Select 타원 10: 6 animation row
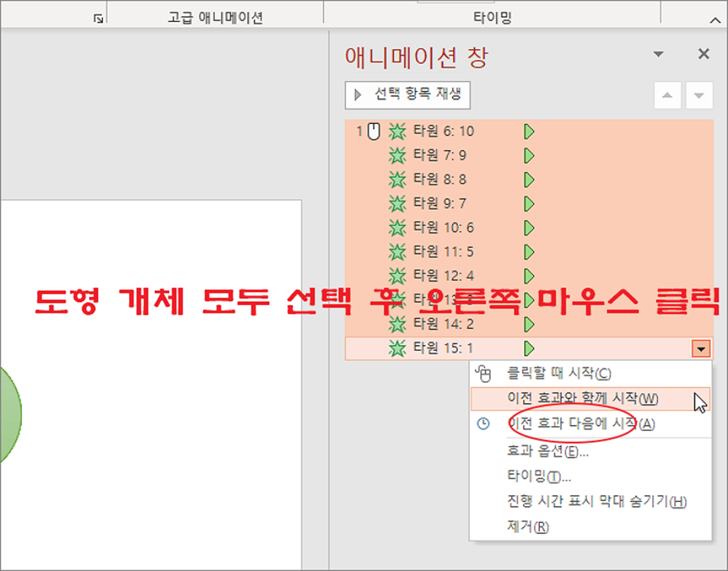 [x=529, y=228]
